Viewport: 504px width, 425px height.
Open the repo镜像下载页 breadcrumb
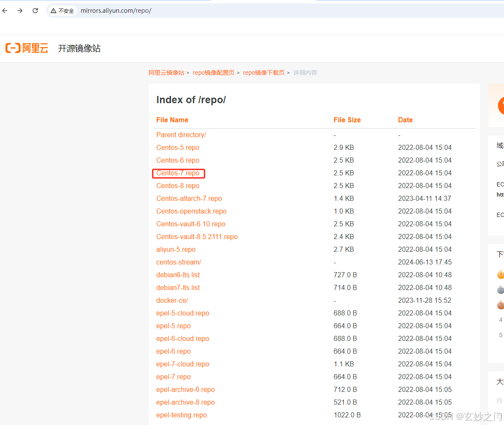264,73
